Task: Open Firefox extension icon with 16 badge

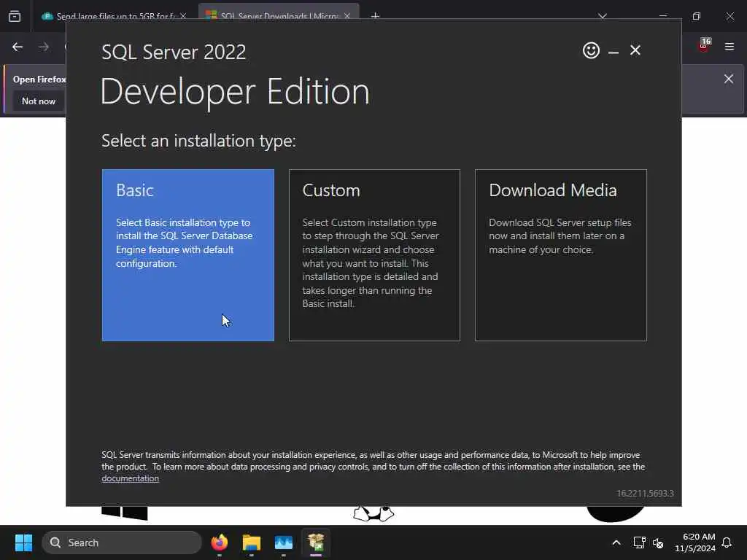Action: tap(704, 46)
